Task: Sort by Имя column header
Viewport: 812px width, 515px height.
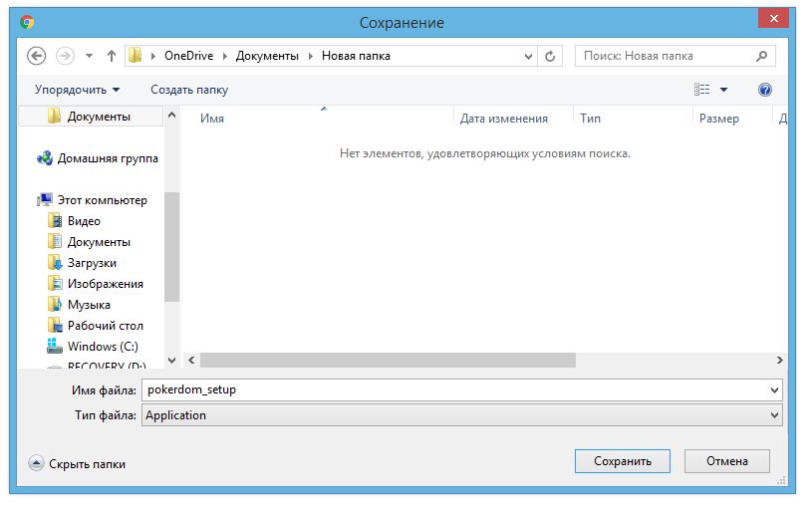Action: (x=212, y=119)
